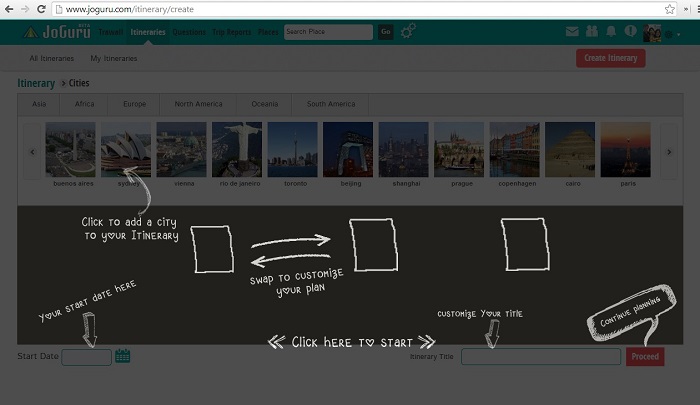The width and height of the screenshot is (700, 405).
Task: Show more cities with right arrow
Action: (669, 152)
